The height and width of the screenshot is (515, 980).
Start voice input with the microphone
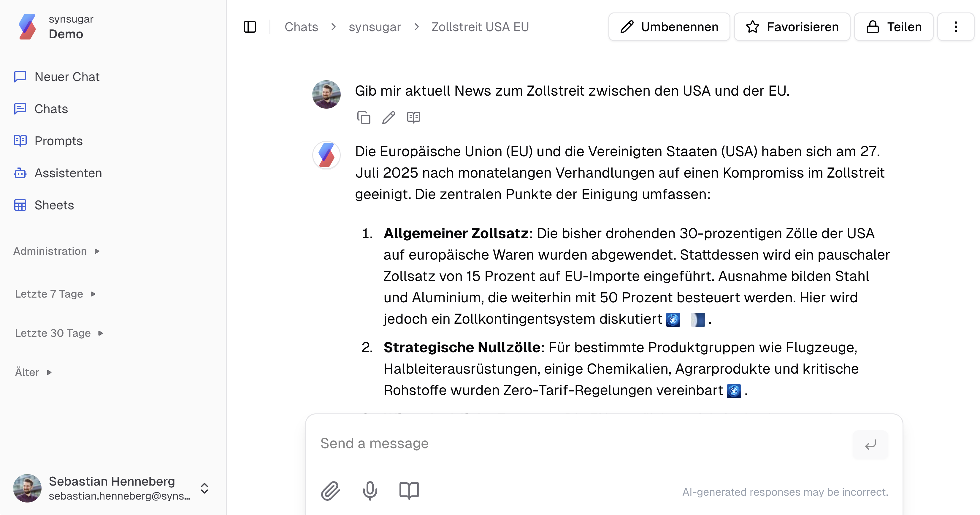(x=370, y=491)
